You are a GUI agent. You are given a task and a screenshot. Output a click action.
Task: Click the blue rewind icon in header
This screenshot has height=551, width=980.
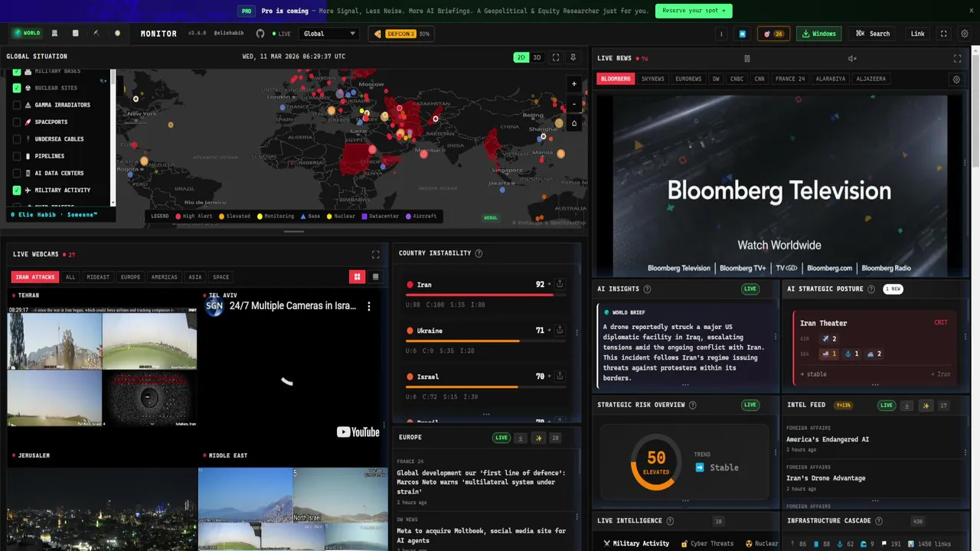(x=742, y=34)
